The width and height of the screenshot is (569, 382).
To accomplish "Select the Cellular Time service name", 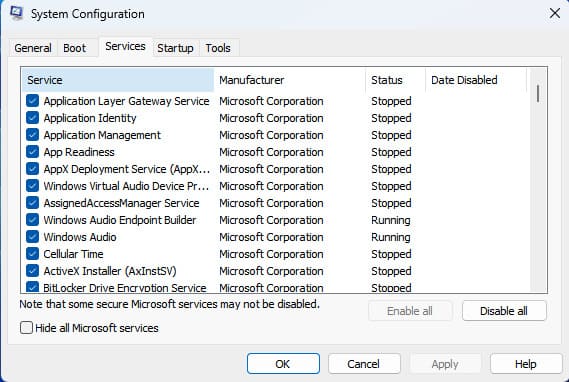I will [73, 254].
